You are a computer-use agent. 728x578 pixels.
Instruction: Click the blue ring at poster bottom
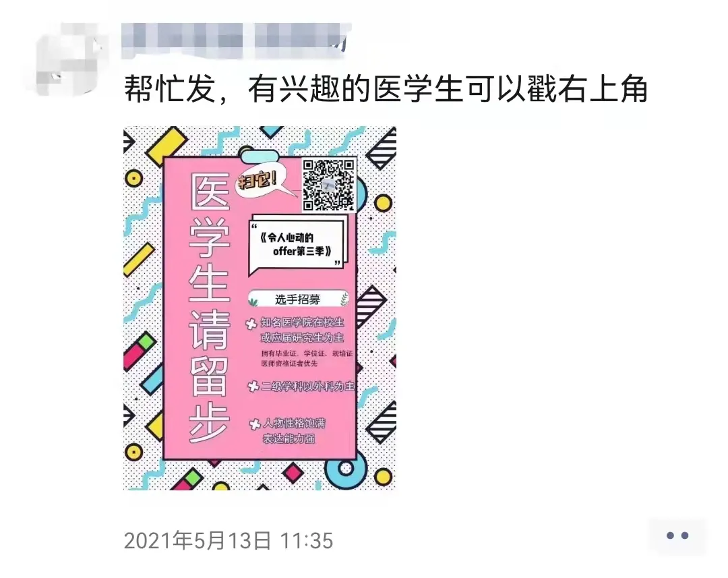tap(345, 467)
